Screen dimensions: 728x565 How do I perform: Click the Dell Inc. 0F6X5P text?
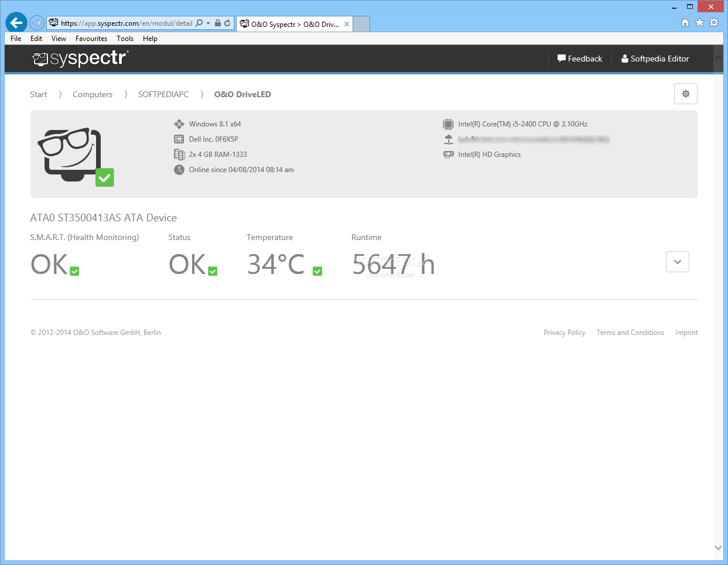point(213,139)
